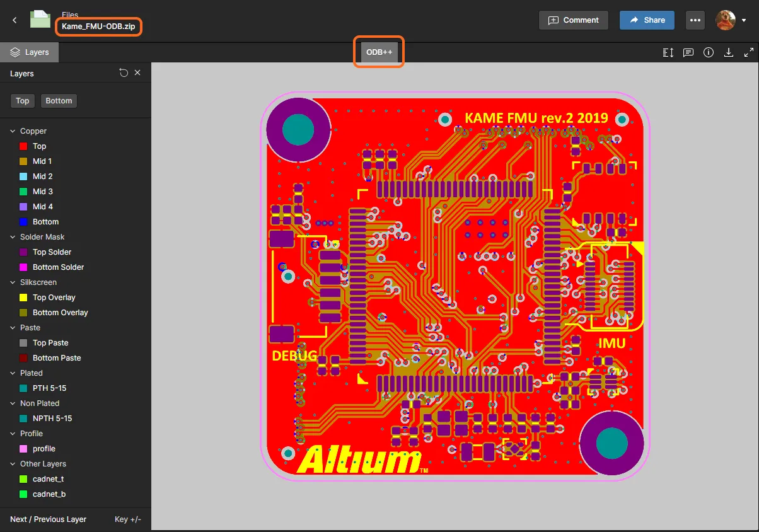Select the PTH 5-15 layer row
The height and width of the screenshot is (532, 759).
click(x=76, y=388)
